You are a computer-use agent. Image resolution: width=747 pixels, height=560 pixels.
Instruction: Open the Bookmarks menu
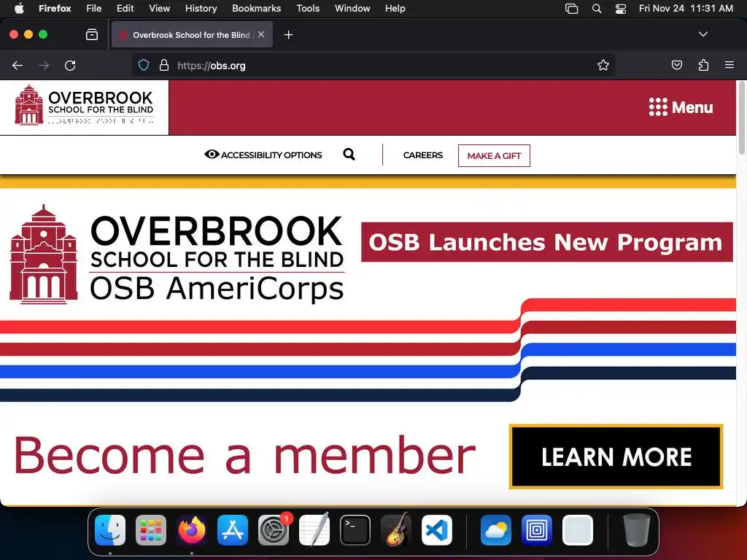(x=256, y=8)
